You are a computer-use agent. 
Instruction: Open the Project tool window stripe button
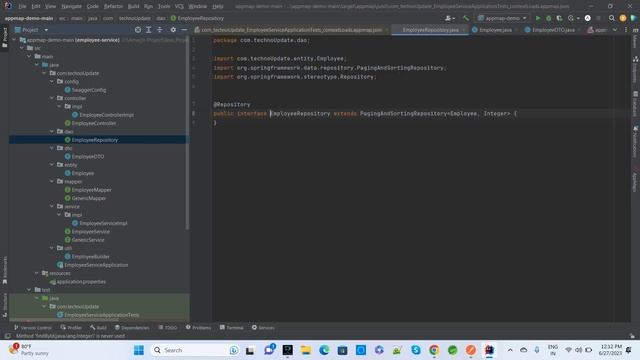(5, 38)
